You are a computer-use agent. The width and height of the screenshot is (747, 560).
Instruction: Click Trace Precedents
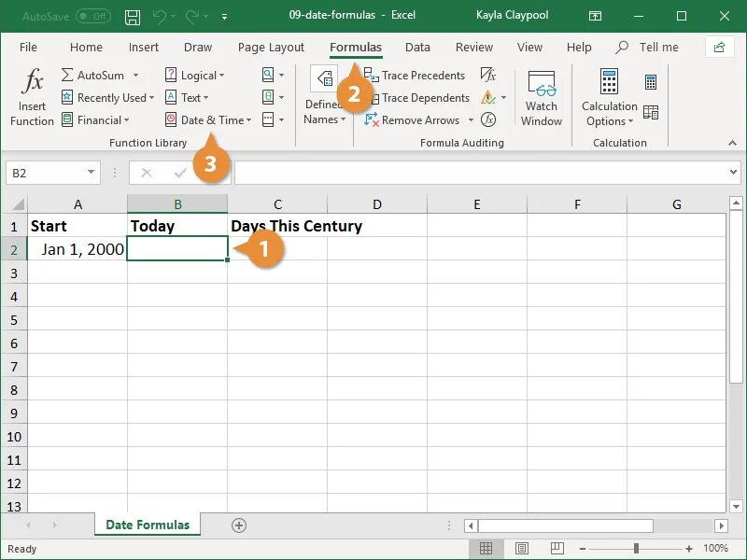[415, 76]
